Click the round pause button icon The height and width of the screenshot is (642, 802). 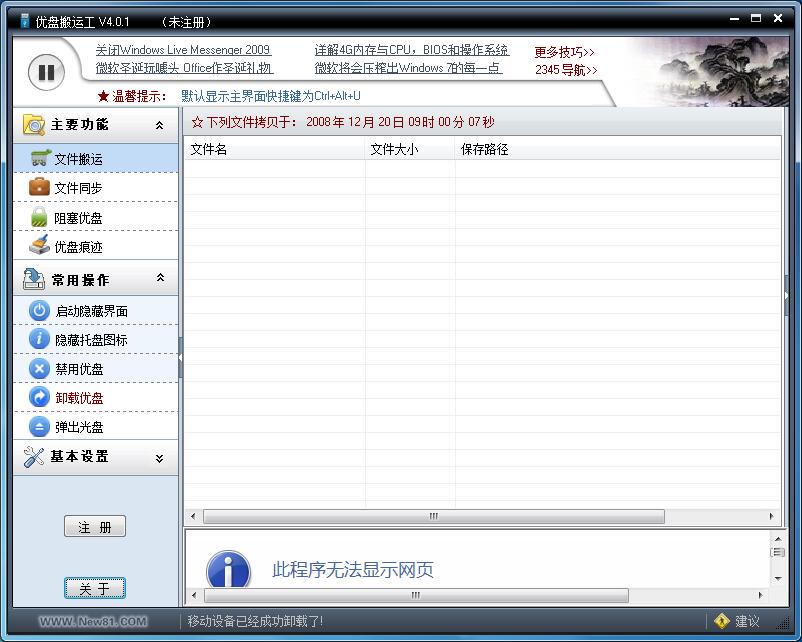pyautogui.click(x=46, y=72)
